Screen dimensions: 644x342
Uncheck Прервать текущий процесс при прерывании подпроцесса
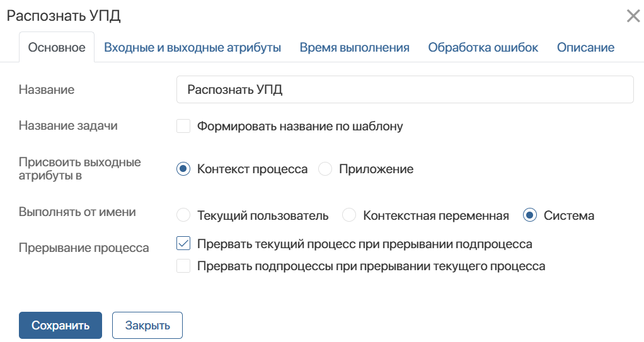[x=183, y=244]
